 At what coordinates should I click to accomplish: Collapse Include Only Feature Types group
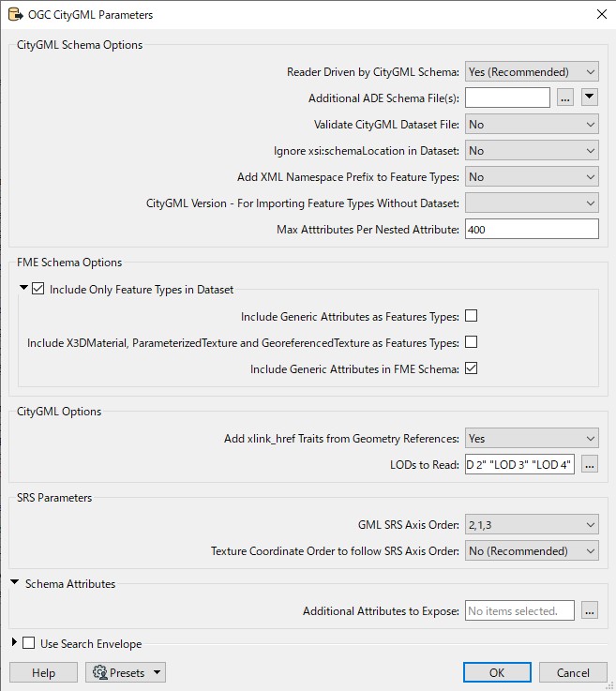pyautogui.click(x=23, y=288)
